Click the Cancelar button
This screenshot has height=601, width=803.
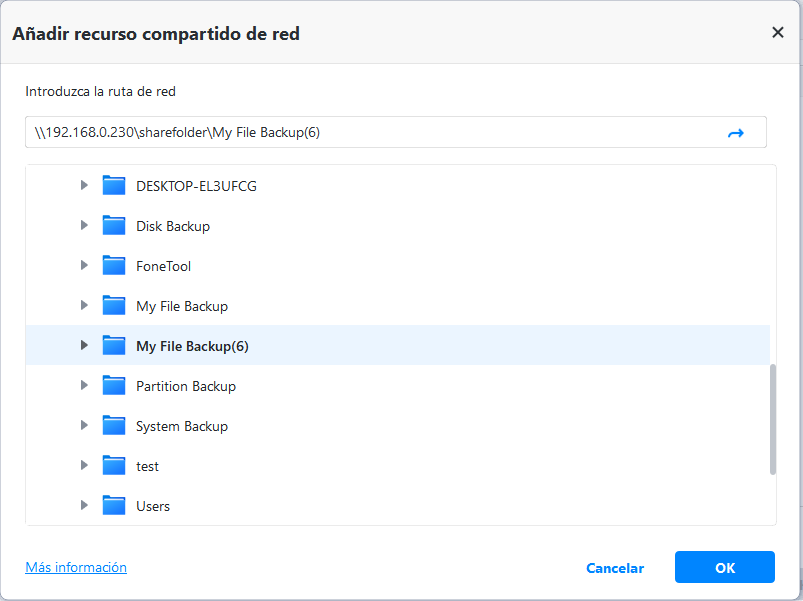pos(615,568)
